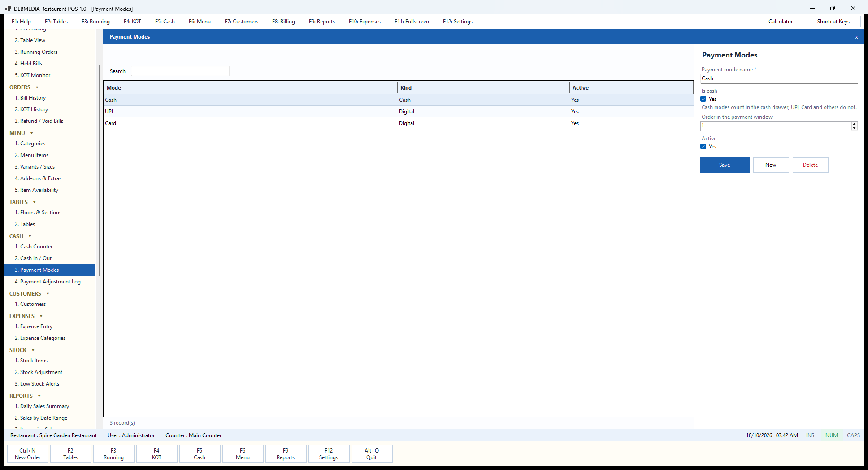Select the UPI row in table
This screenshot has height=470, width=868.
click(398, 112)
